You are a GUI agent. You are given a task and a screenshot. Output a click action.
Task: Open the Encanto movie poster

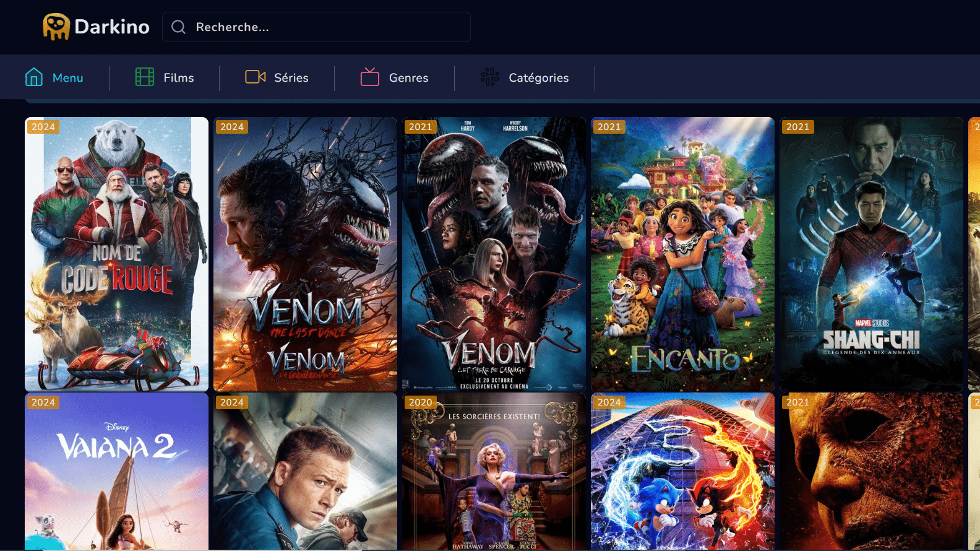[682, 254]
